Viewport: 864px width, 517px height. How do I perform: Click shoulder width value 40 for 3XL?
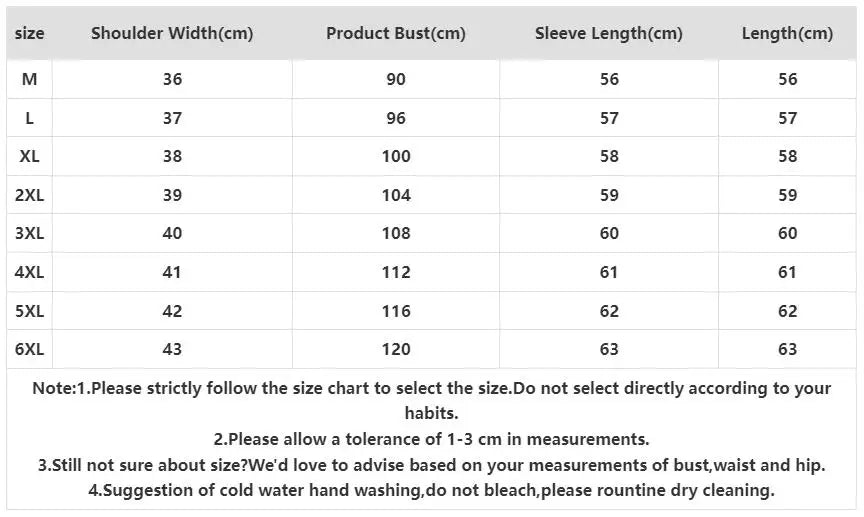(x=172, y=233)
